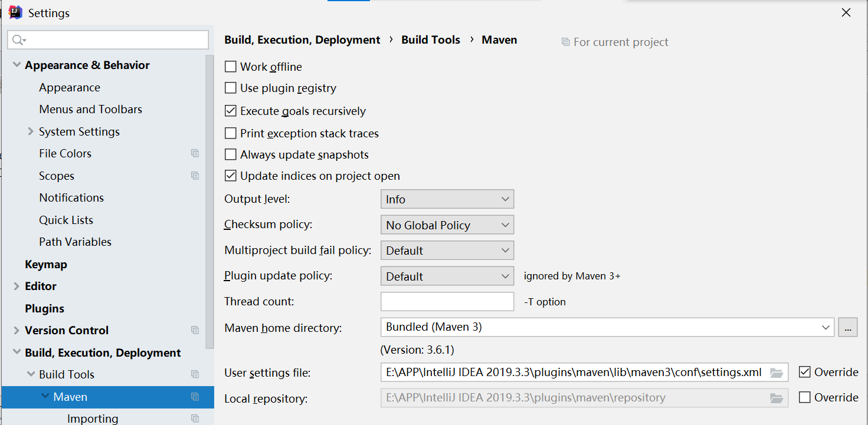Image resolution: width=868 pixels, height=425 pixels.
Task: Open the Checksum policy dropdown
Action: (447, 225)
